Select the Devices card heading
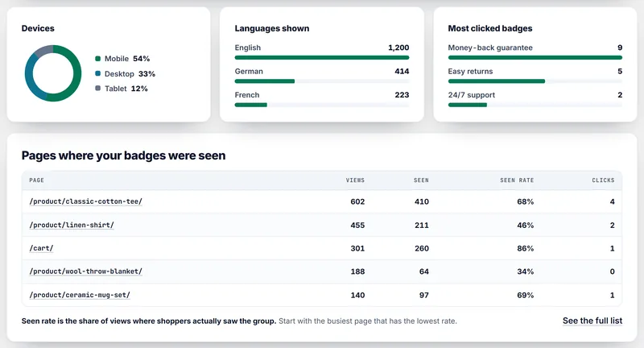The height and width of the screenshot is (348, 644). 38,28
